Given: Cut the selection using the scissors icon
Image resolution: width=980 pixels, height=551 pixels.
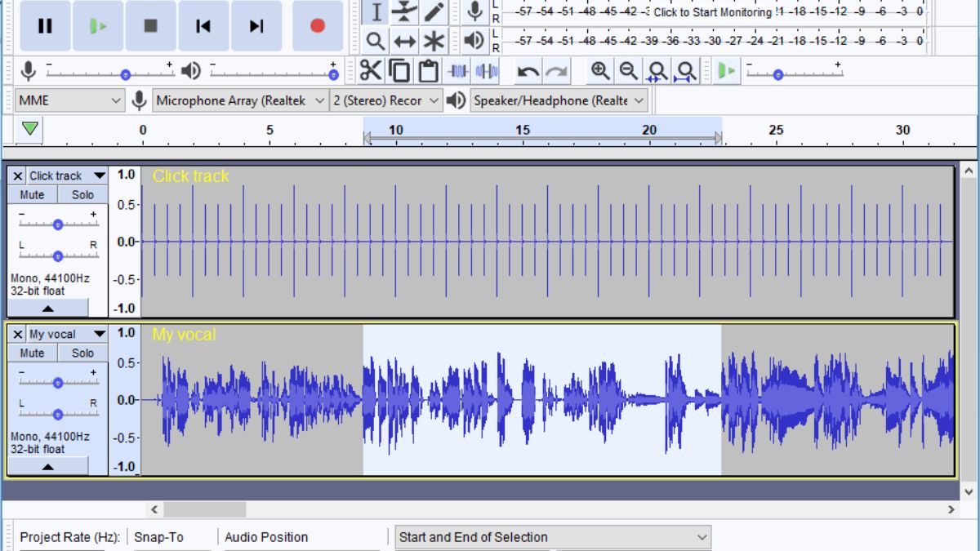Looking at the screenshot, I should click(x=370, y=71).
